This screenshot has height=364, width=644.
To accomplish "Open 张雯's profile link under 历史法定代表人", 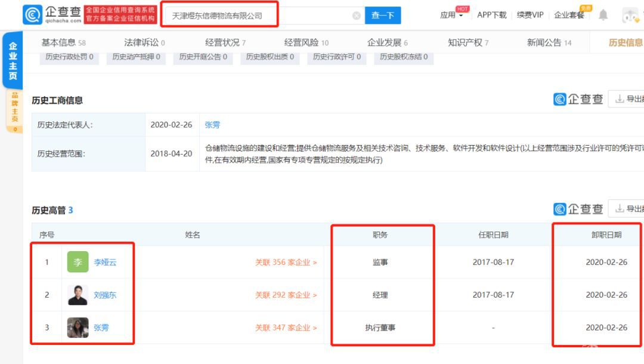I will pos(213,125).
